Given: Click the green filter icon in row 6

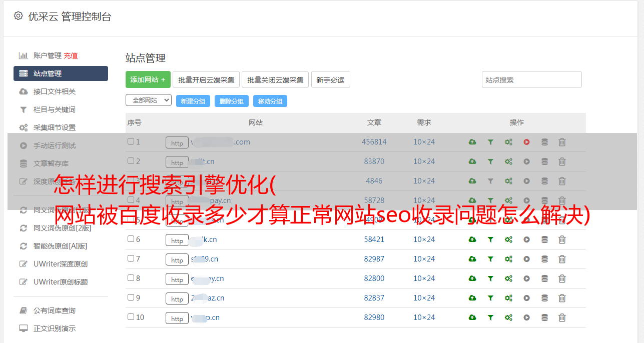Looking at the screenshot, I should [490, 239].
